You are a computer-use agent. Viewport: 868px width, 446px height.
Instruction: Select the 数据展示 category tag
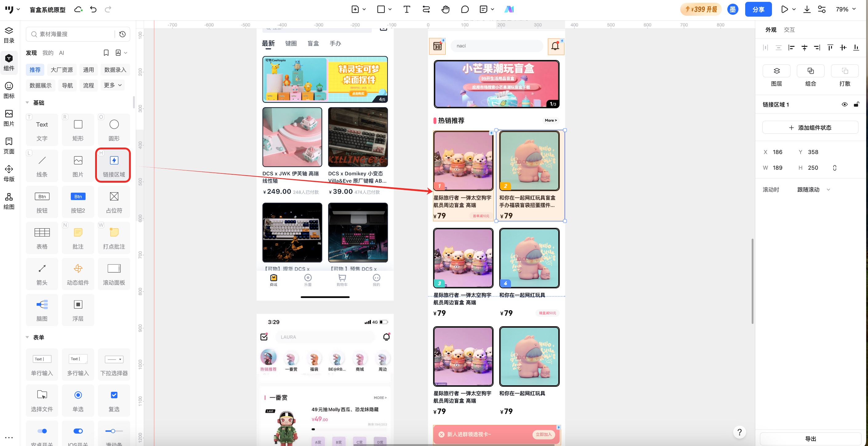40,85
